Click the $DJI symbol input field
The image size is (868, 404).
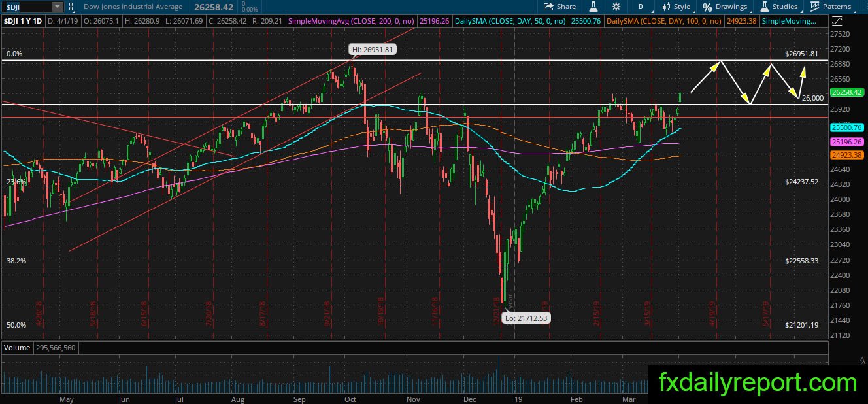tap(27, 7)
